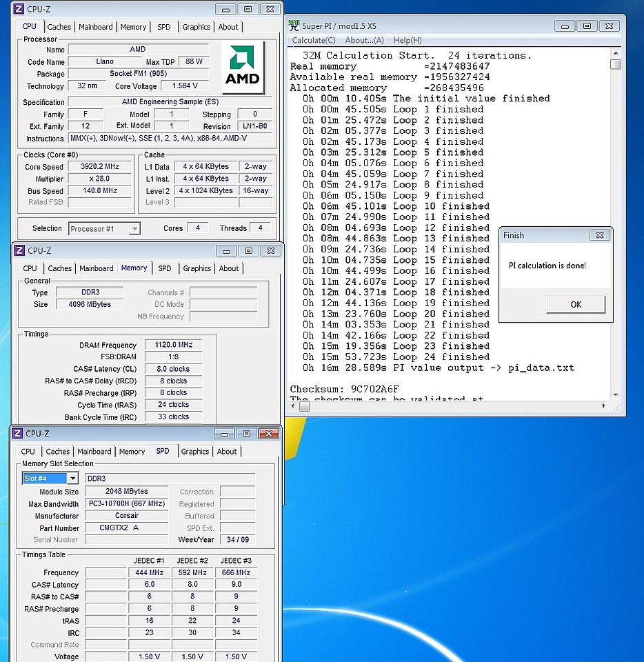Close the Finish dialog with its X button
The height and width of the screenshot is (662, 644).
point(600,235)
